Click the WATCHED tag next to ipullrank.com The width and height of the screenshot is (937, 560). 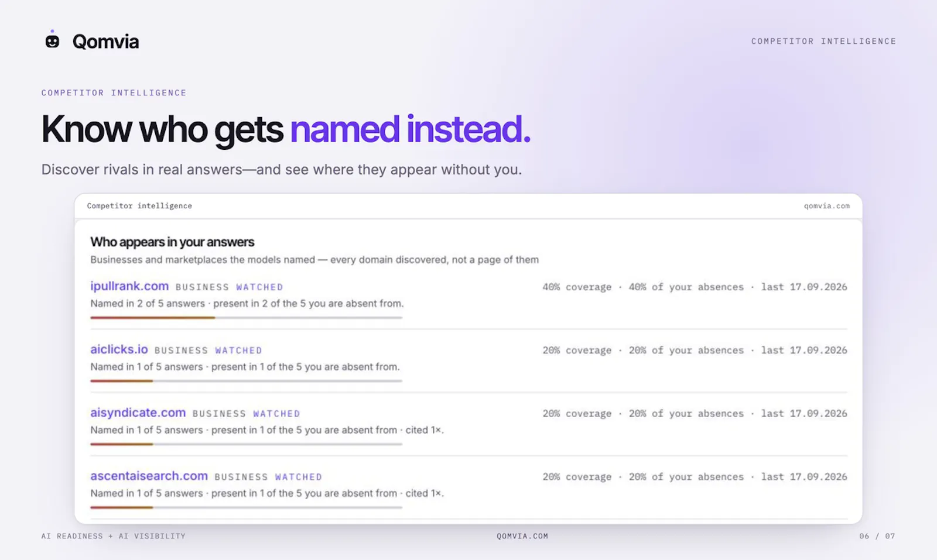pos(259,287)
